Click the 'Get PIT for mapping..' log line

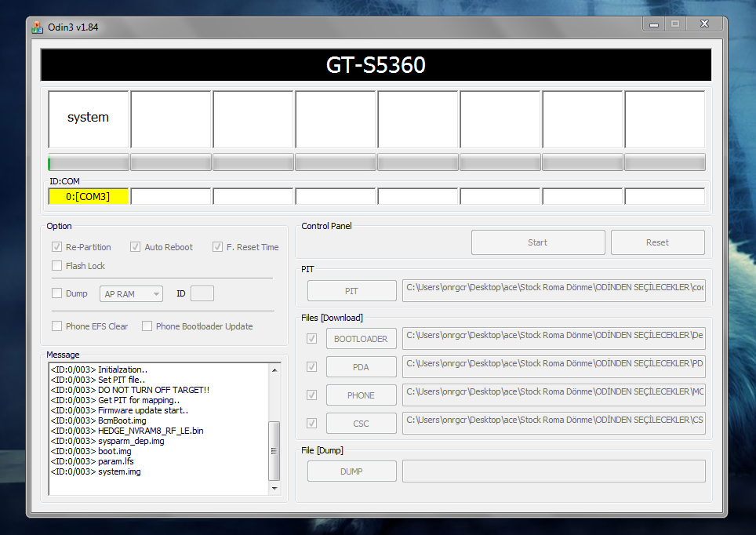pyautogui.click(x=115, y=400)
